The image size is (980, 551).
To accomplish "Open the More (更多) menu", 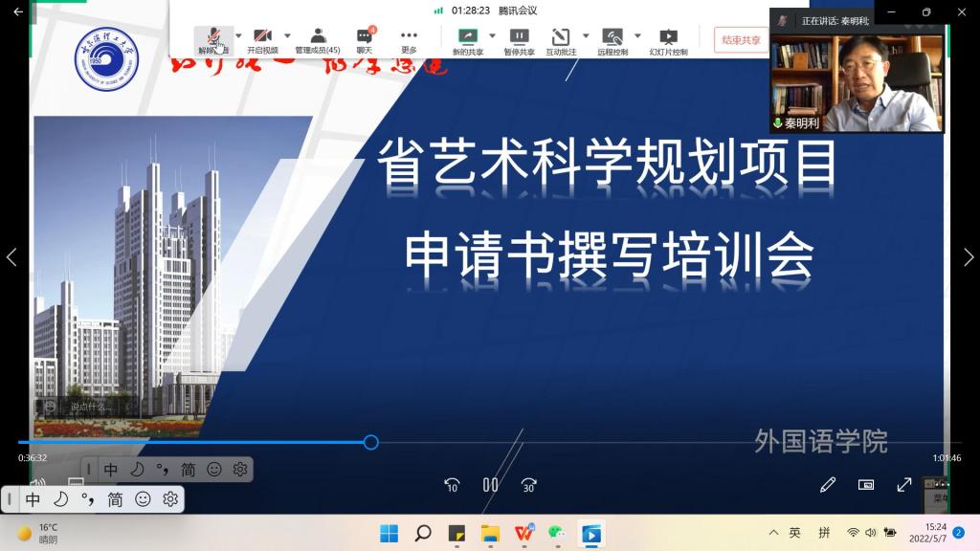I will [x=409, y=39].
